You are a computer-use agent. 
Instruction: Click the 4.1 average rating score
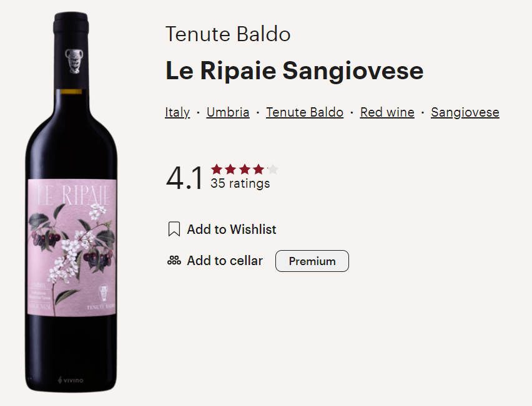pyautogui.click(x=184, y=178)
